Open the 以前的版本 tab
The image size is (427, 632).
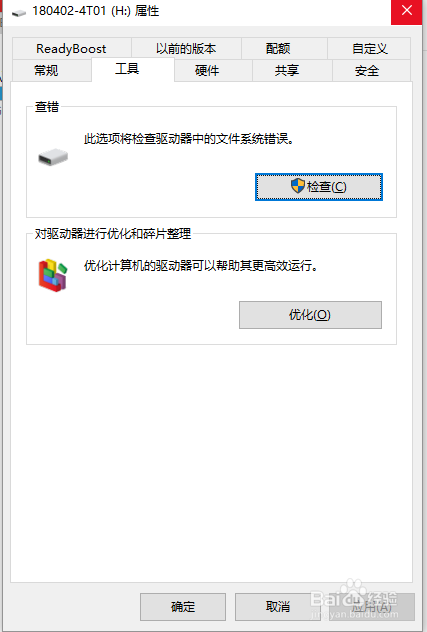tap(186, 49)
